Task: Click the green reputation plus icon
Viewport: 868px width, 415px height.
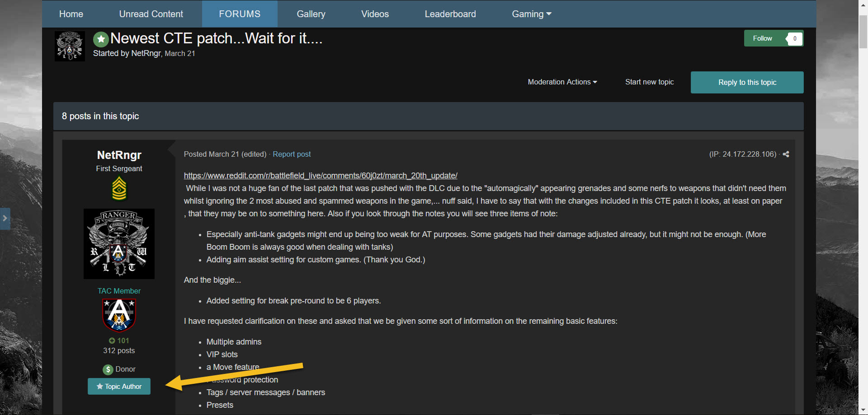Action: pyautogui.click(x=112, y=340)
